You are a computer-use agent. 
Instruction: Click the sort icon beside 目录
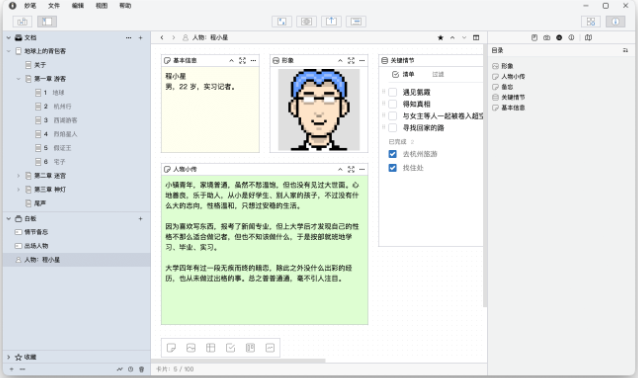(625, 50)
